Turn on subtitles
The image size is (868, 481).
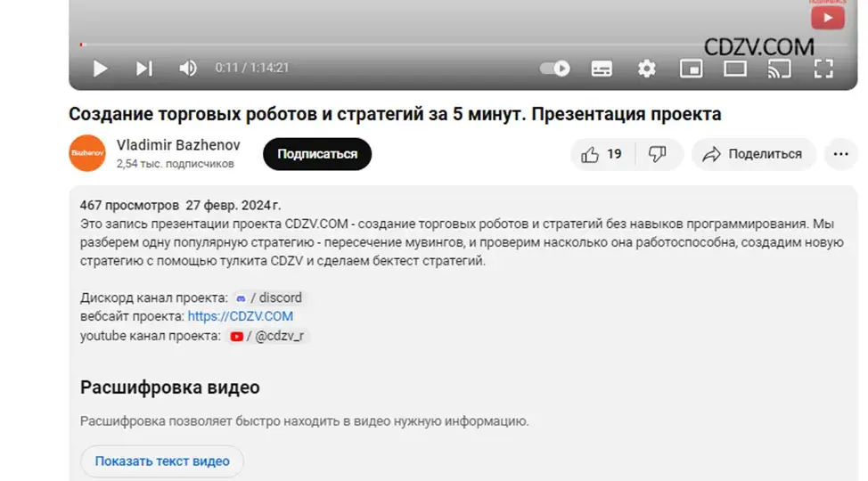(x=602, y=69)
